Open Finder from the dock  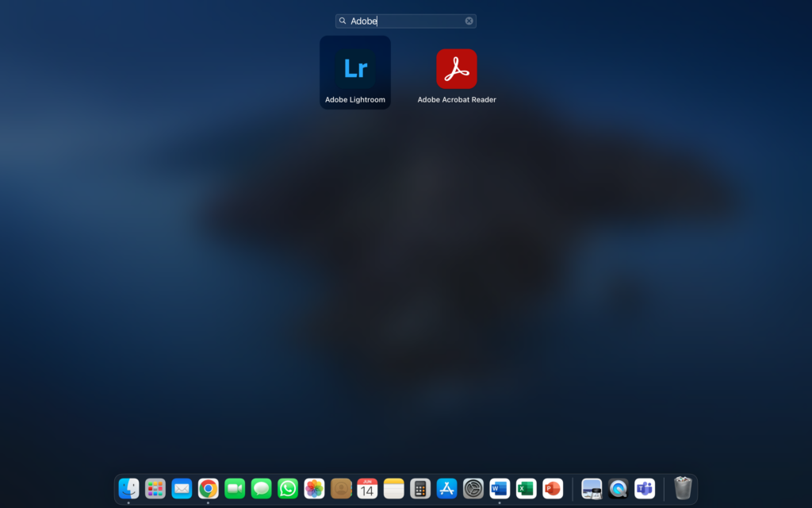pos(128,488)
